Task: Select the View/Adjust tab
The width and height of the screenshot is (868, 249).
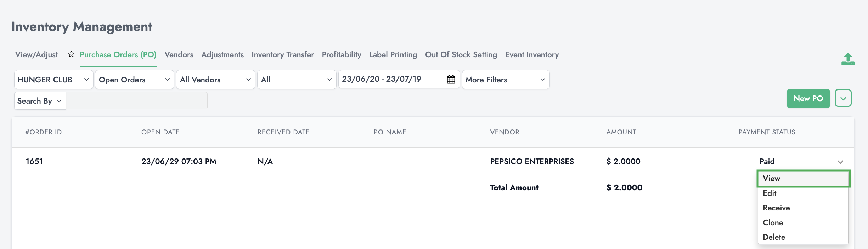Action: 36,55
